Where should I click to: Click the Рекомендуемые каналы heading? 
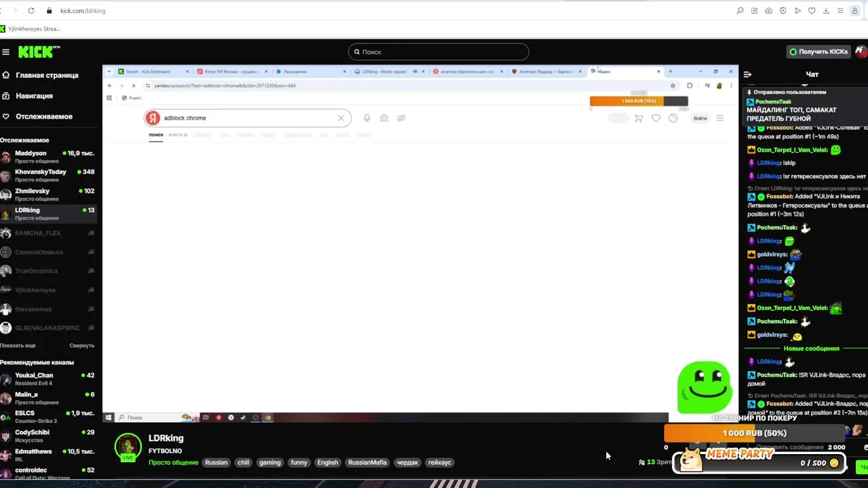37,363
